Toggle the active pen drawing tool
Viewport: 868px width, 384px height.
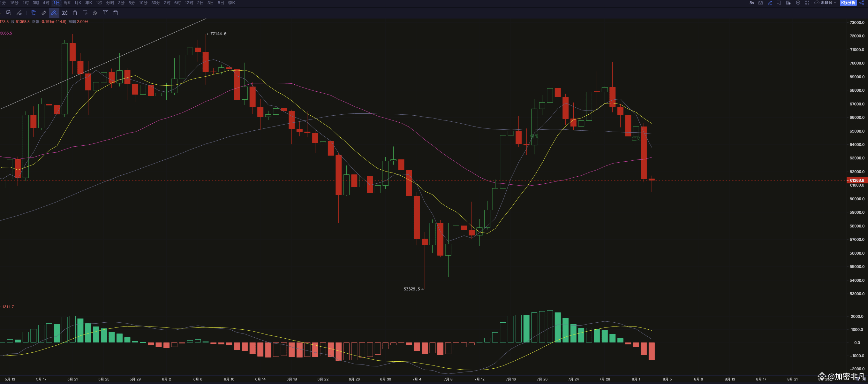54,13
